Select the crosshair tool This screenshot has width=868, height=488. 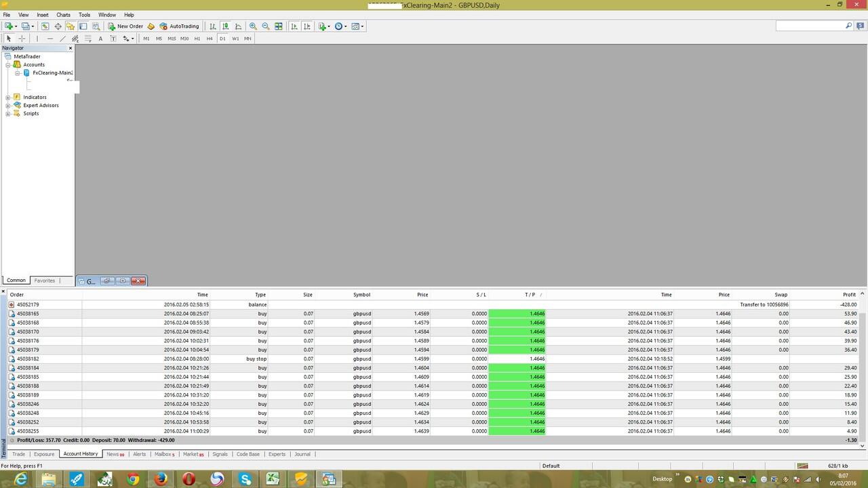click(22, 39)
